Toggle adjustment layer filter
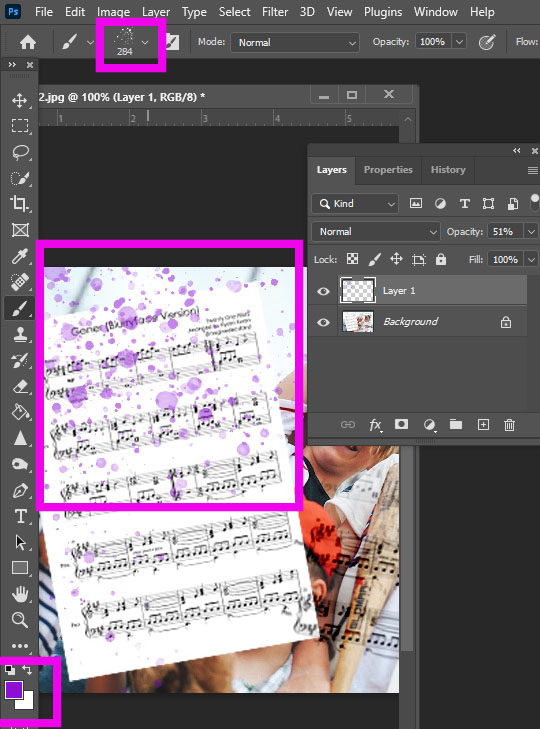Image resolution: width=540 pixels, height=729 pixels. pyautogui.click(x=440, y=203)
